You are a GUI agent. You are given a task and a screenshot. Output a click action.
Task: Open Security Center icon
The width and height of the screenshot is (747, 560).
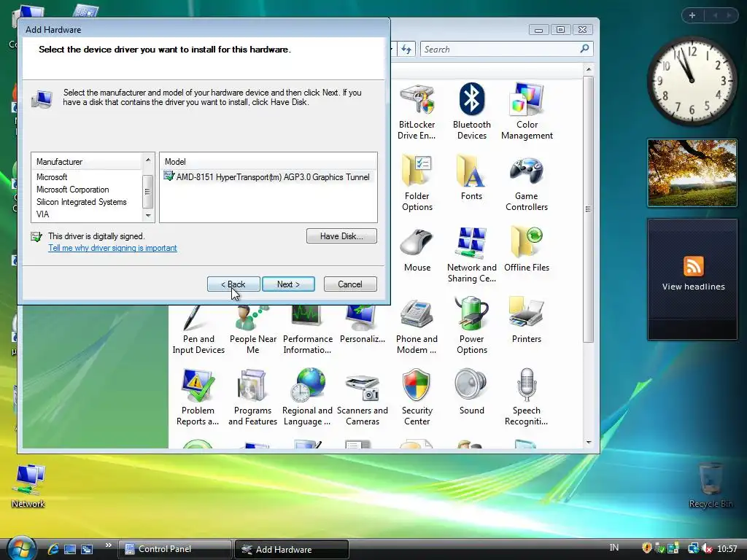[417, 397]
